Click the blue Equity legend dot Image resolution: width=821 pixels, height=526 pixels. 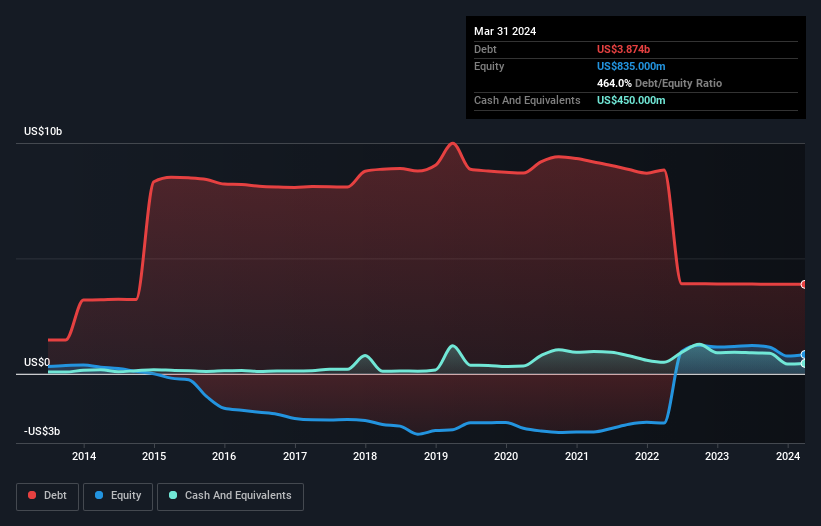coord(99,495)
